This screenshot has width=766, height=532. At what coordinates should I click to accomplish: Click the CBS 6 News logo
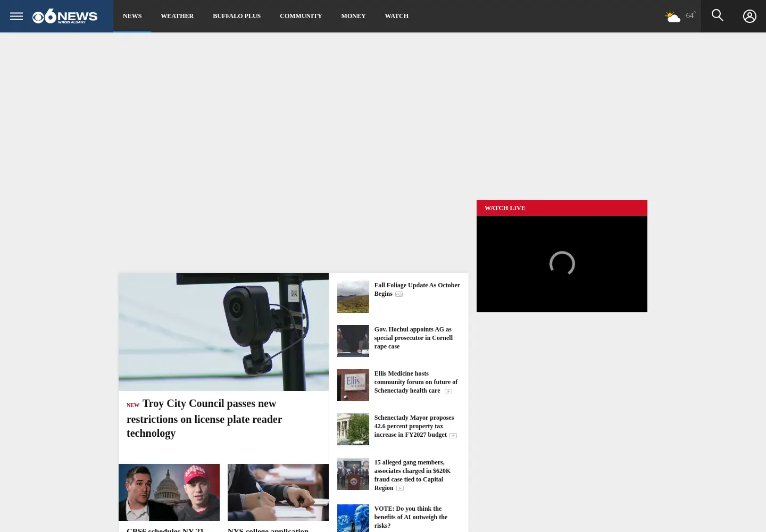click(65, 16)
